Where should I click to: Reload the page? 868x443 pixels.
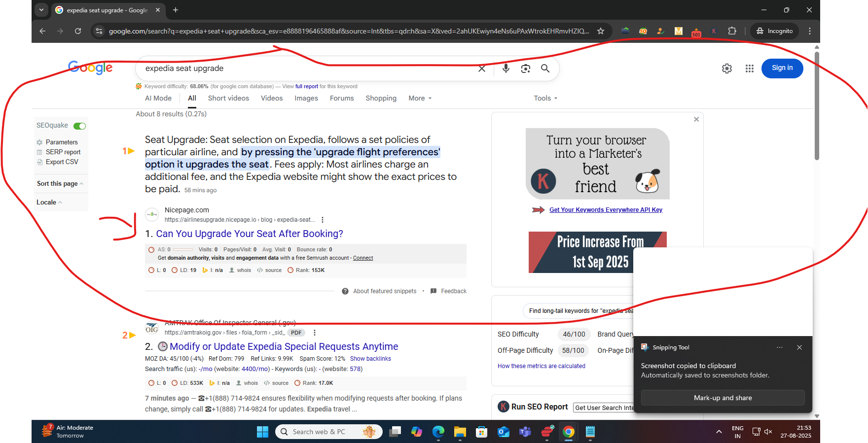click(78, 31)
